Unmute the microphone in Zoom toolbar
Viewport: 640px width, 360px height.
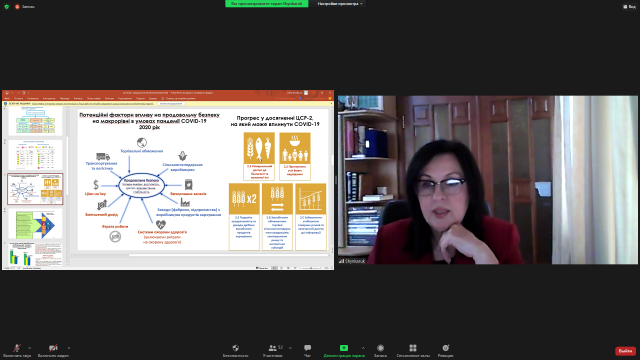pos(17,350)
